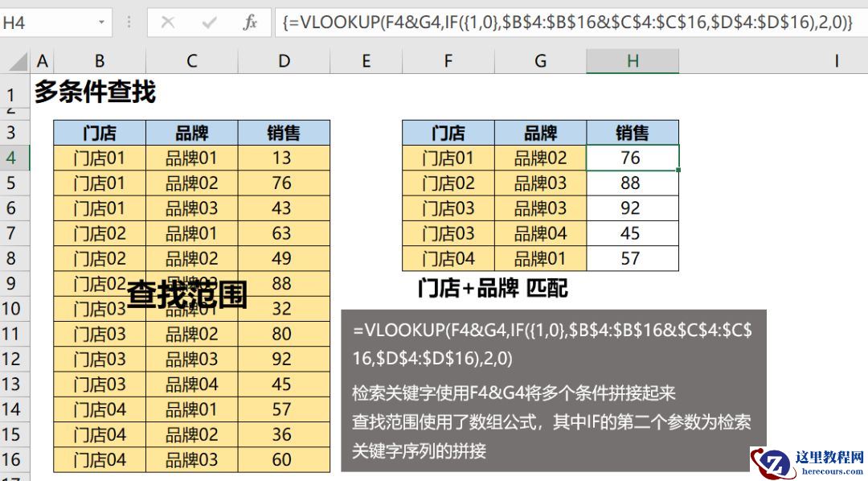
Task: Click cell H7 result 45
Action: click(x=633, y=233)
